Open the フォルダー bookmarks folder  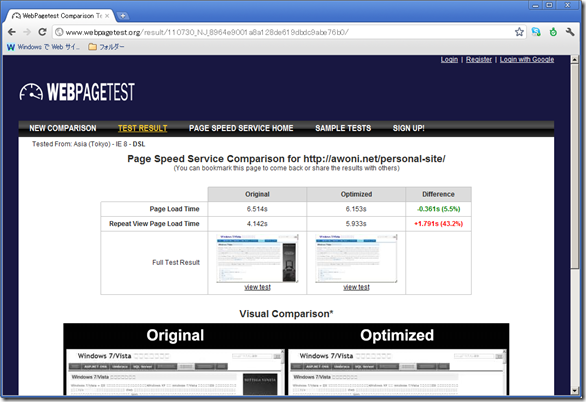106,47
